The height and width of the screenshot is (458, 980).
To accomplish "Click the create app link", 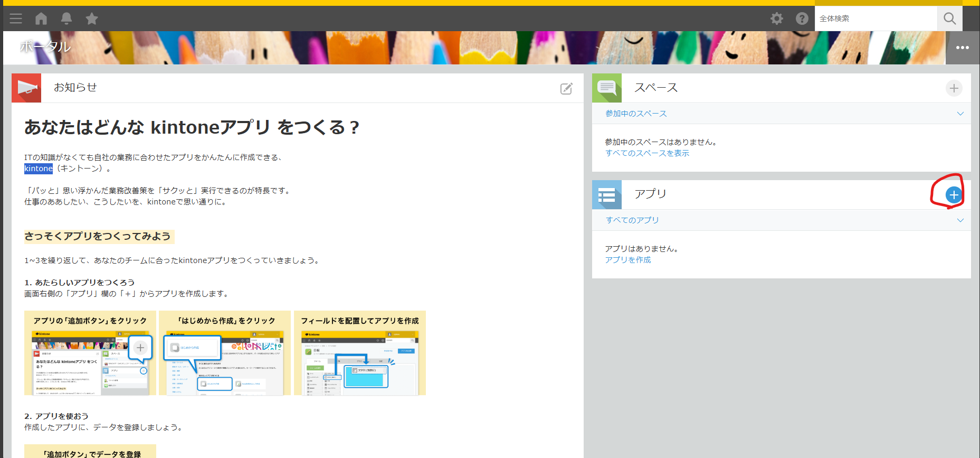I will pyautogui.click(x=627, y=260).
